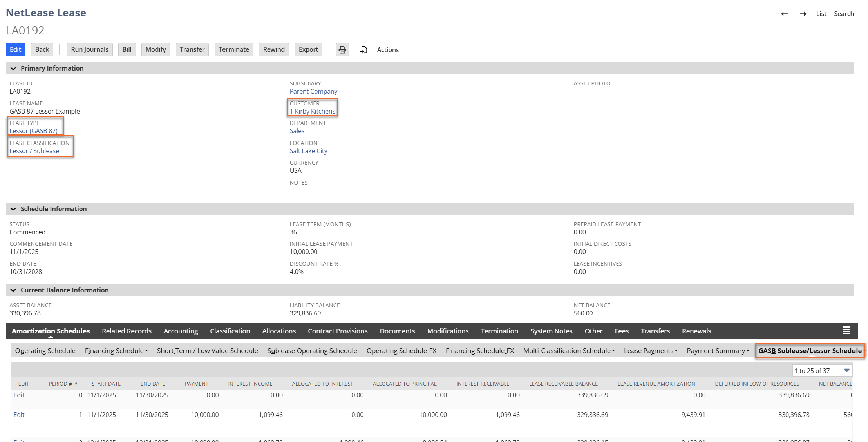Click the subtab layout icon on tab bar
The width and height of the screenshot is (868, 442).
pyautogui.click(x=846, y=331)
